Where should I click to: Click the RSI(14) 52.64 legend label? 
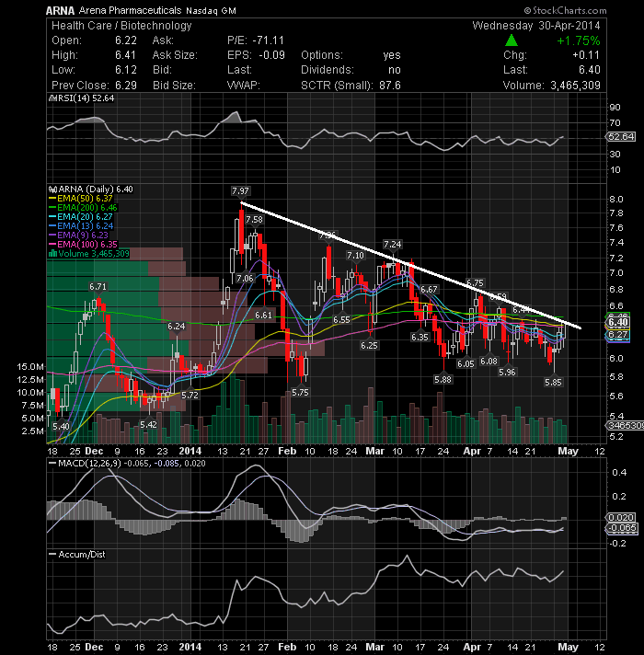[x=86, y=98]
